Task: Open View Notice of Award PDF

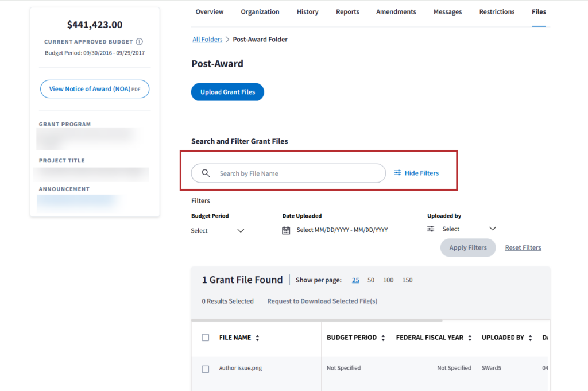Action: click(x=95, y=89)
